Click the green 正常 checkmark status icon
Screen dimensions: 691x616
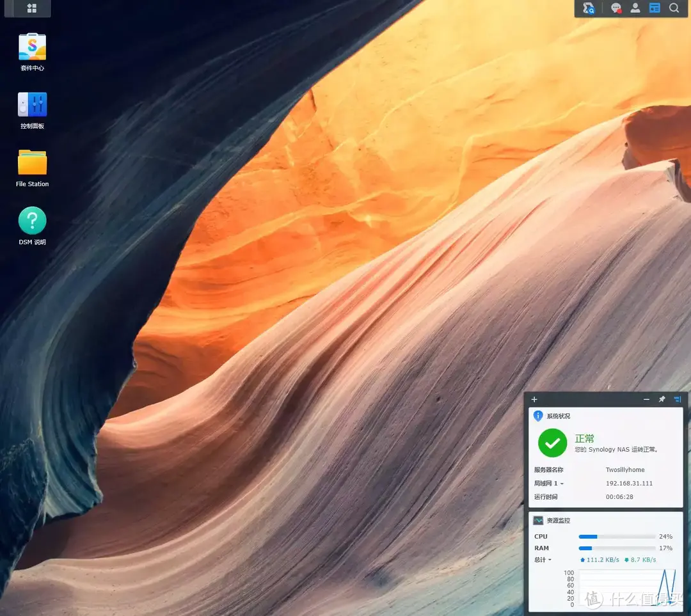[552, 443]
